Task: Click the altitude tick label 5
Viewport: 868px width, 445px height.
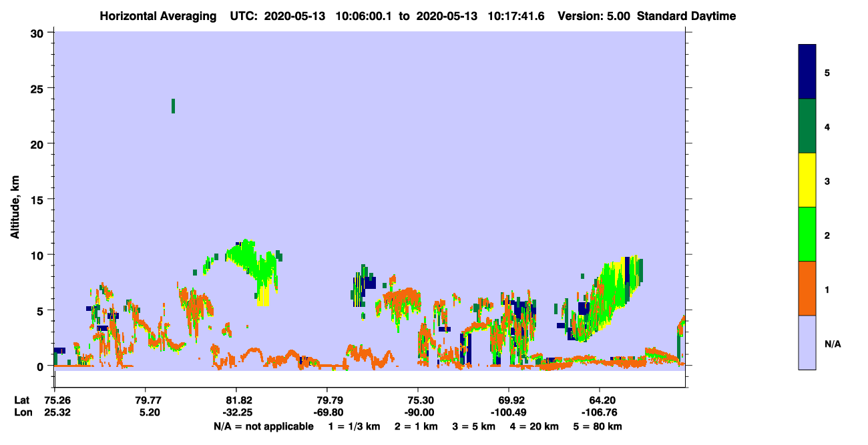Action: point(41,310)
